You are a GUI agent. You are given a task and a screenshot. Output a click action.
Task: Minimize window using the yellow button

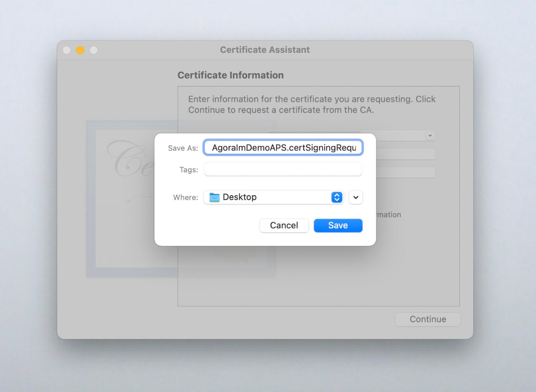click(80, 50)
